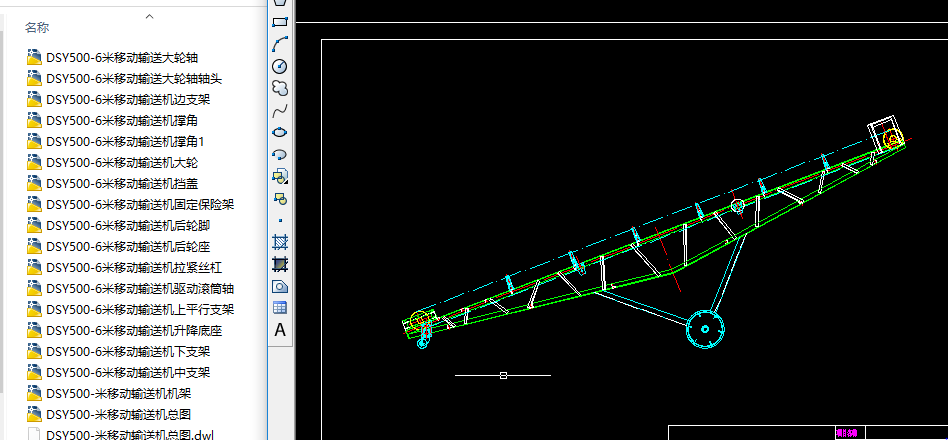Toggle sort arrow above the name column

tap(149, 16)
